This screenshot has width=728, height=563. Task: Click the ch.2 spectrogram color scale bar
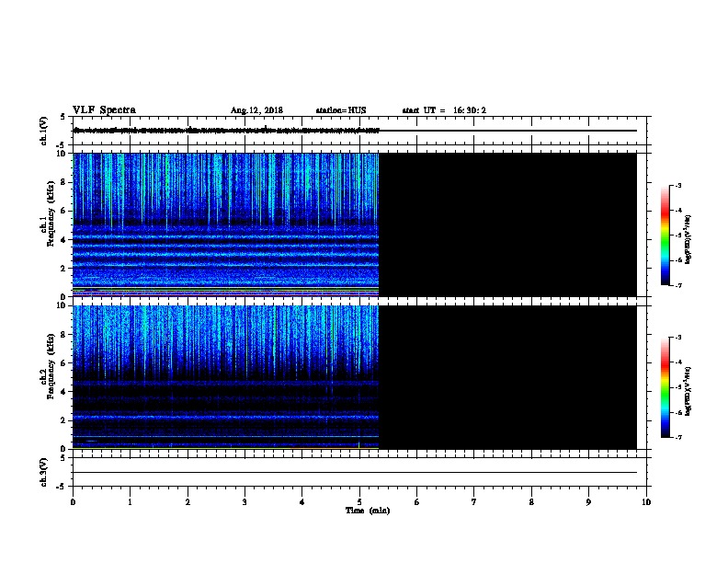tap(665, 387)
